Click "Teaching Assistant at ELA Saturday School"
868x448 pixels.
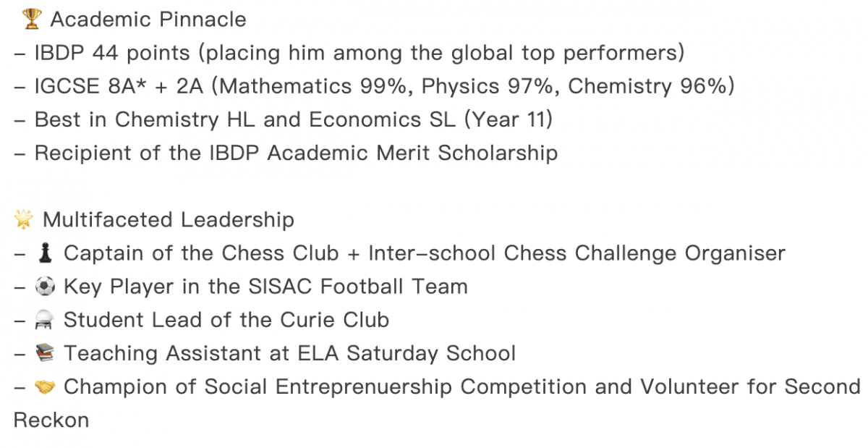(x=290, y=353)
